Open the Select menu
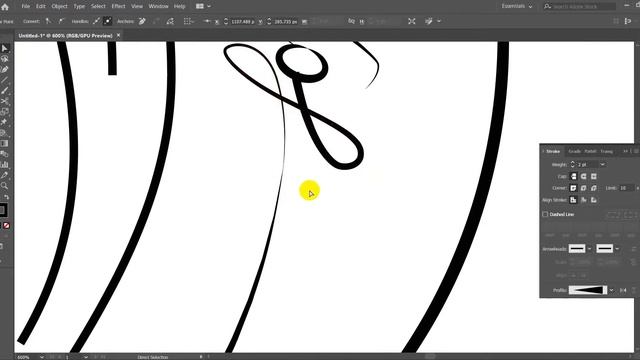 (98, 7)
